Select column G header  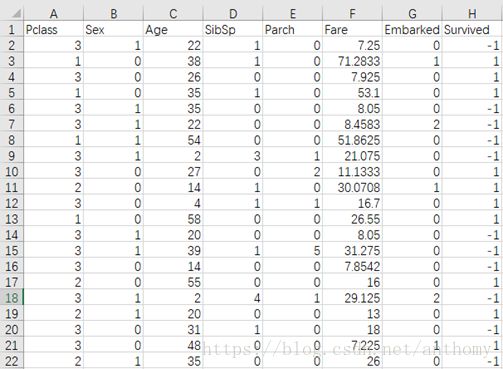coord(412,14)
